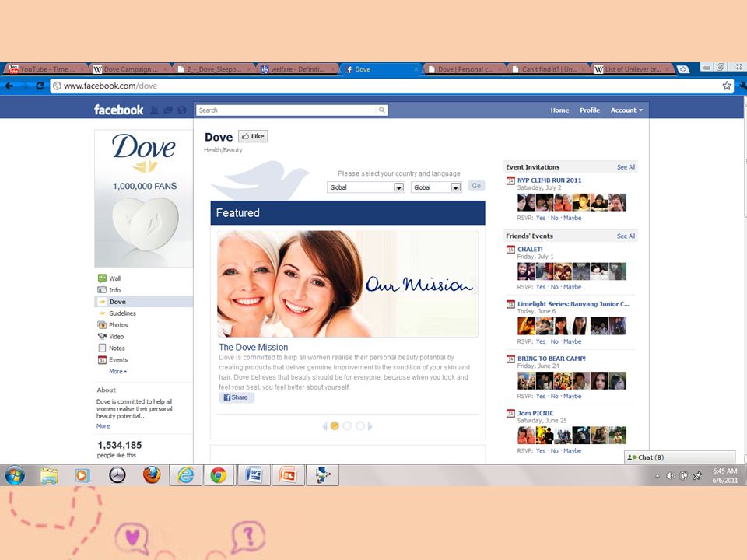Open Internet Explorer in taskbar
The height and width of the screenshot is (560, 747).
[x=186, y=474]
